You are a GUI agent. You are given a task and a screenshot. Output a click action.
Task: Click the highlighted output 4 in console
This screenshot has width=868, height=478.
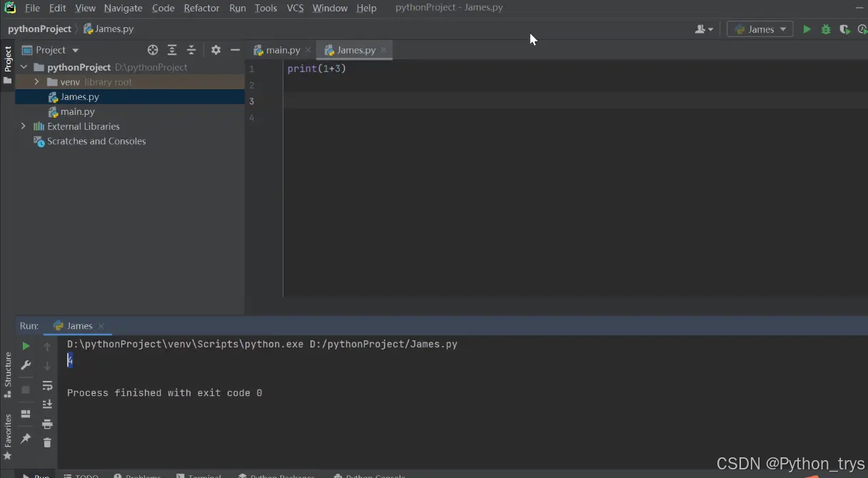tap(70, 361)
